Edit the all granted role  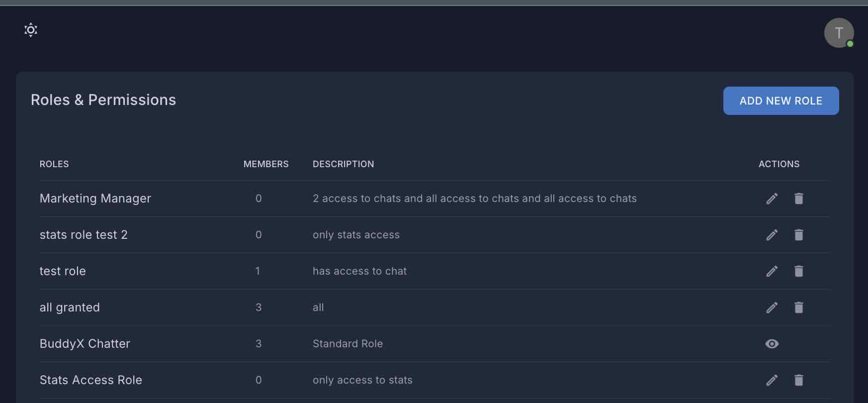click(772, 307)
